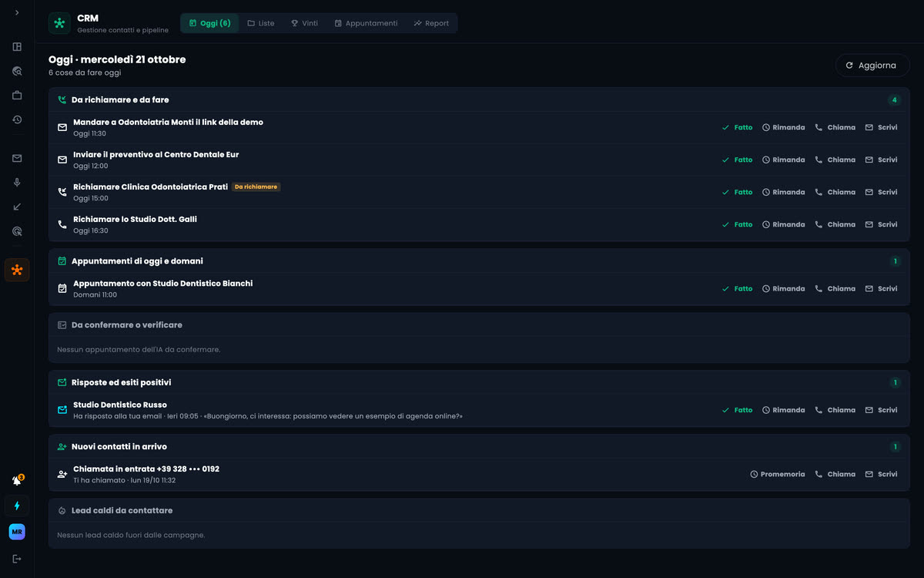This screenshot has height=578, width=924.
Task: Open the history clock icon in the sidebar
Action: [17, 119]
